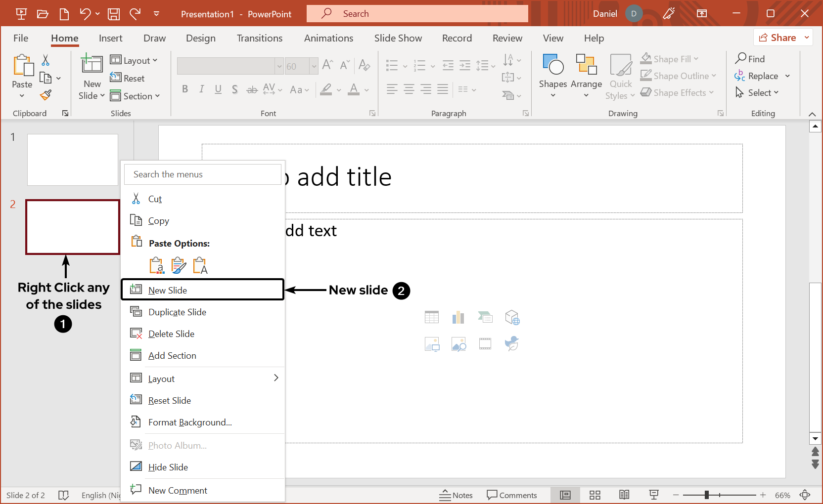Toggle bold formatting
The height and width of the screenshot is (504, 823).
pyautogui.click(x=185, y=89)
